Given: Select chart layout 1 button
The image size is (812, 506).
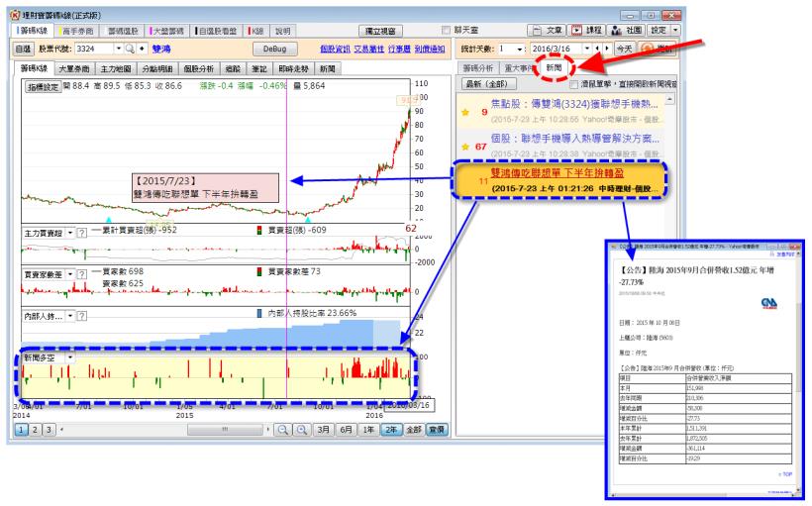Looking at the screenshot, I should coord(21,430).
